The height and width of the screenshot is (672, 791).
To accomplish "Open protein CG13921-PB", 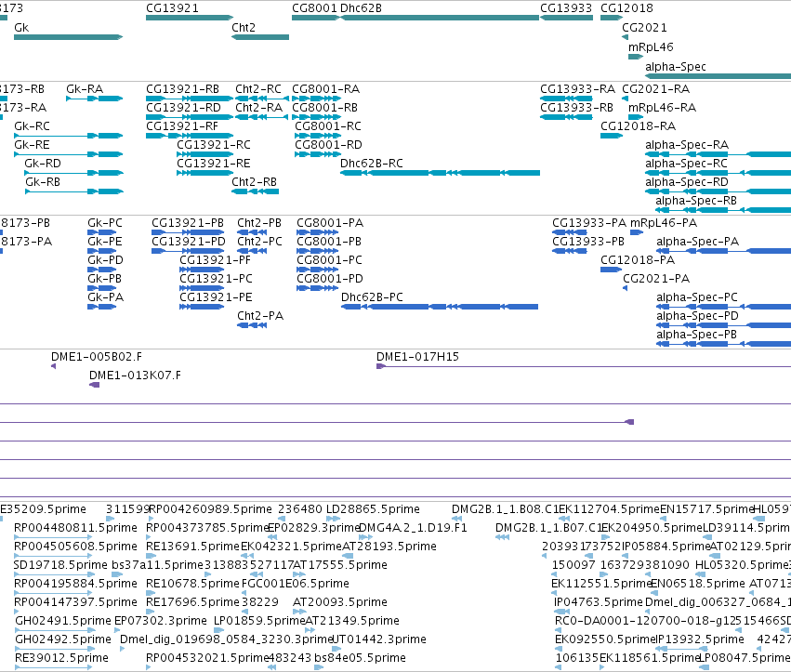I will coord(188,232).
